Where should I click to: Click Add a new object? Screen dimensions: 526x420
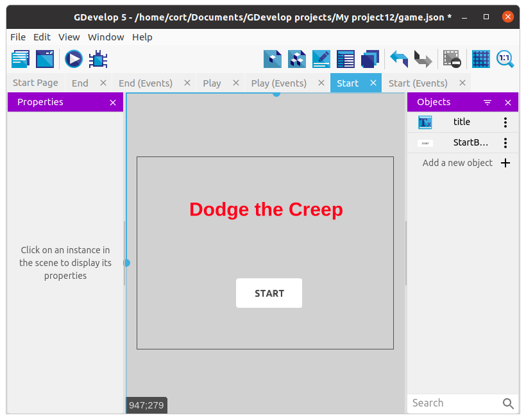click(x=466, y=163)
